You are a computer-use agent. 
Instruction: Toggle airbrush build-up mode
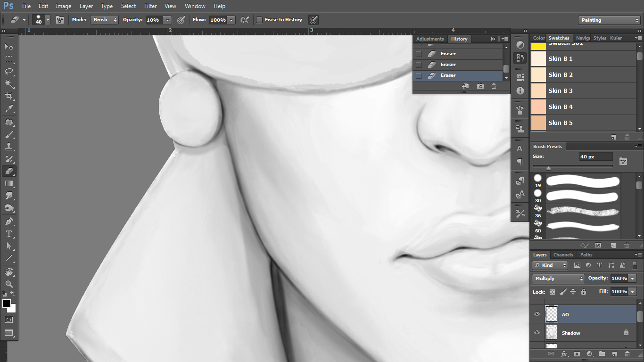[245, 20]
